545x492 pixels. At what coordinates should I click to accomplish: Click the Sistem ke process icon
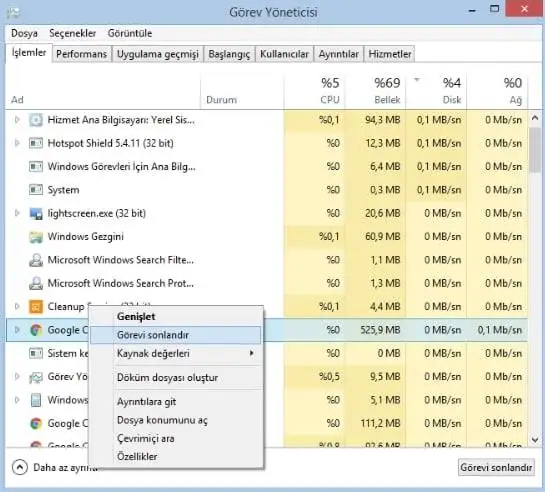pos(35,353)
